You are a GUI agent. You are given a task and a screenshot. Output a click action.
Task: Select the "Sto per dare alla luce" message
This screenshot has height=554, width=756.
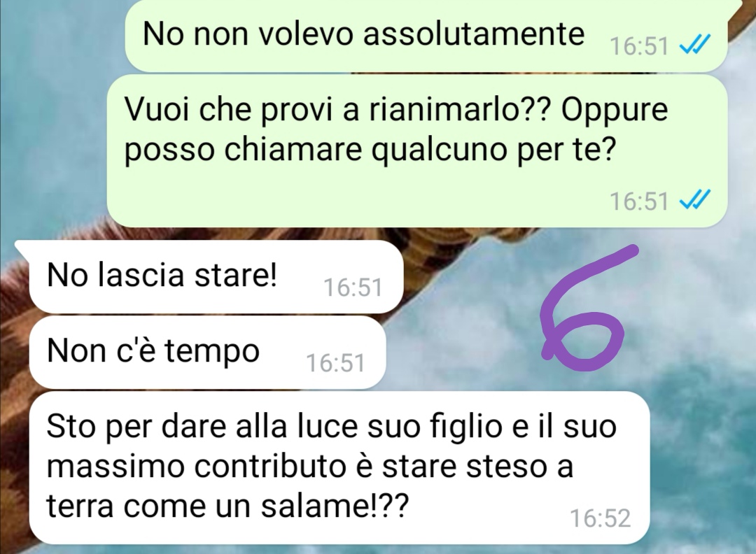tap(339, 468)
